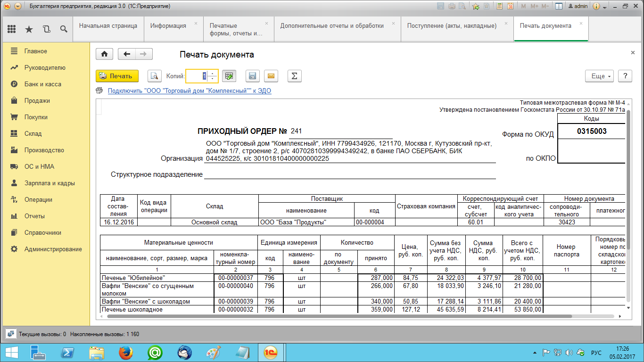Add to favorites star with arrow icon
This screenshot has width=644, height=362.
coord(476,7)
